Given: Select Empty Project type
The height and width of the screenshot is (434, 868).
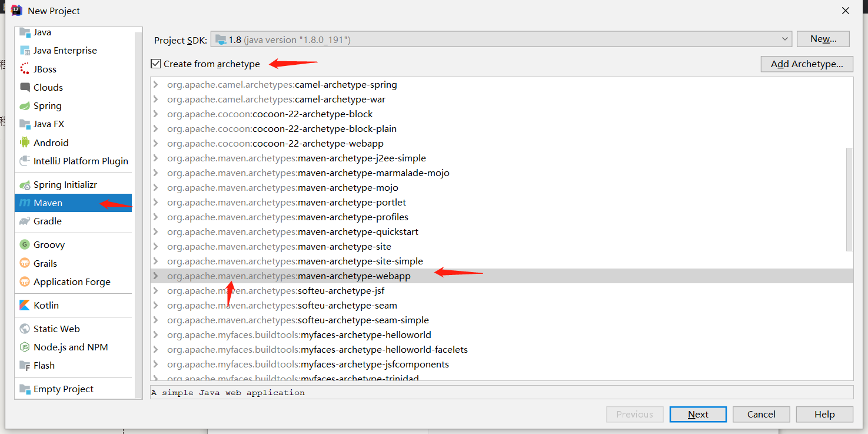Looking at the screenshot, I should pos(74,389).
